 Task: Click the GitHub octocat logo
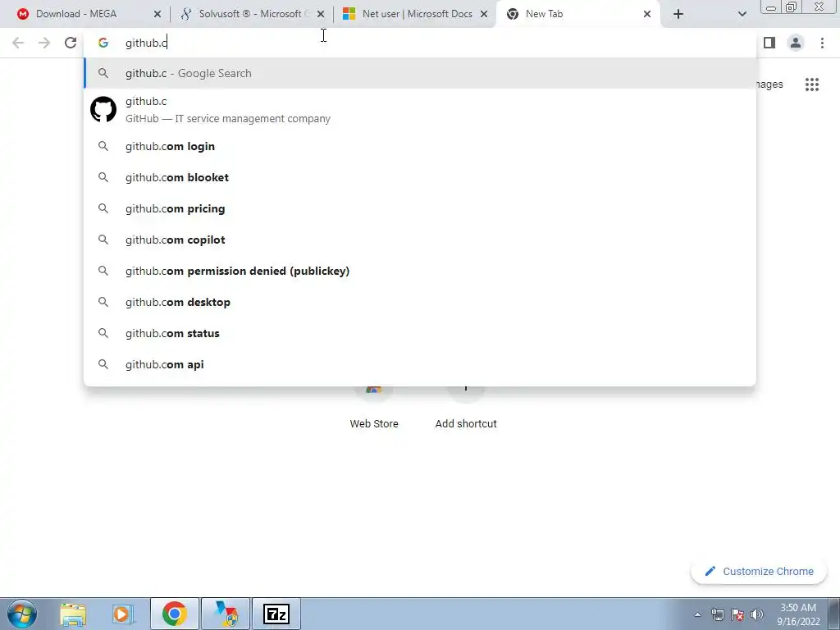pos(103,109)
